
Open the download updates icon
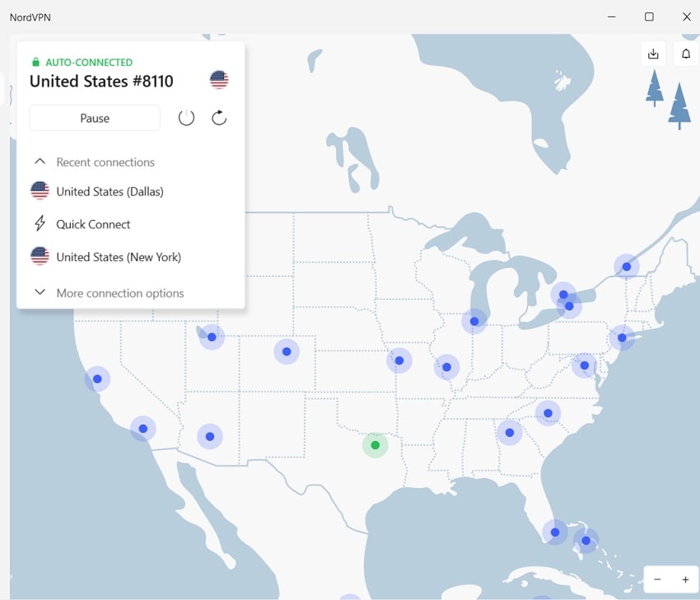(x=653, y=54)
